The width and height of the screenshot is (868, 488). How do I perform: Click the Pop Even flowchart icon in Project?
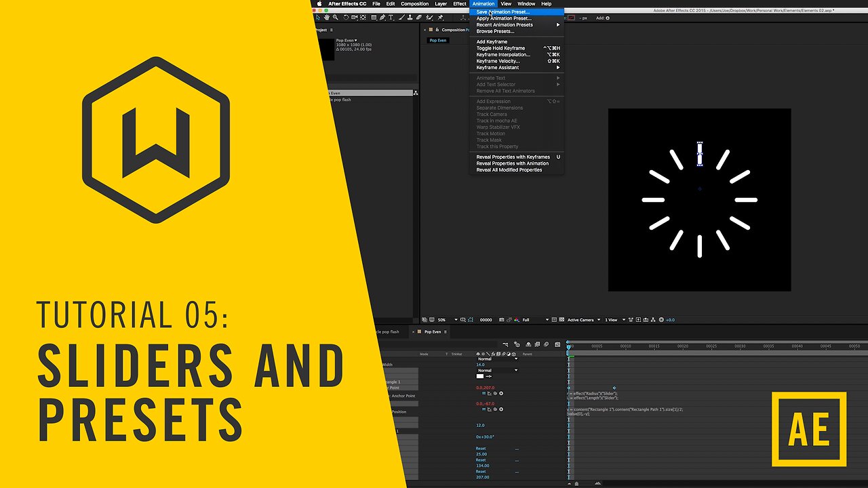point(416,93)
